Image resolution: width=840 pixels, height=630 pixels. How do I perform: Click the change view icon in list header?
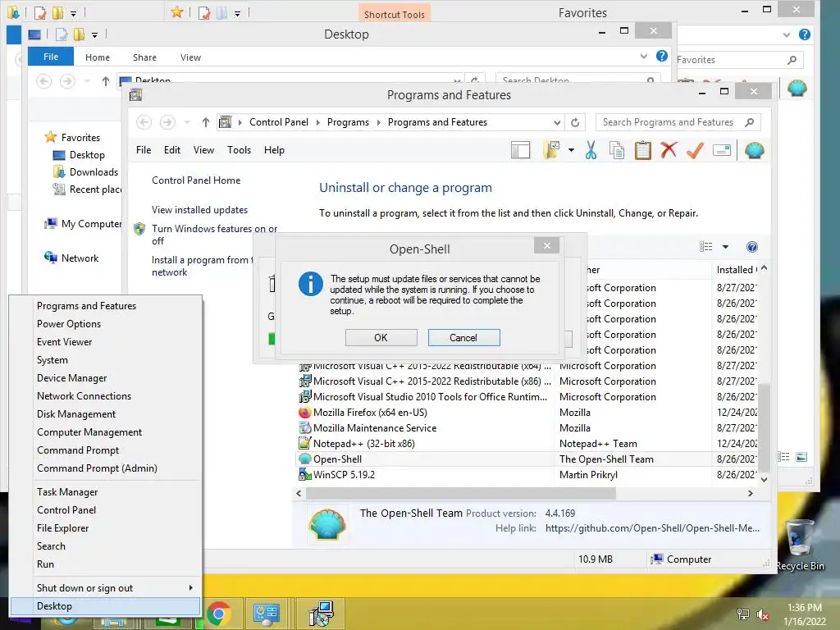(x=706, y=247)
